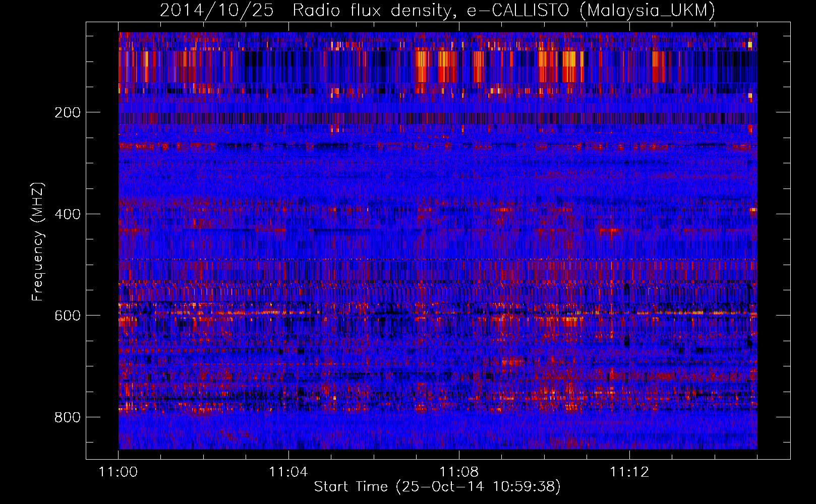The height and width of the screenshot is (504, 816).
Task: Click the plot title 'Radio flux density, e-CALLISTO (Malaysia_UKM)'
Action: [504, 10]
